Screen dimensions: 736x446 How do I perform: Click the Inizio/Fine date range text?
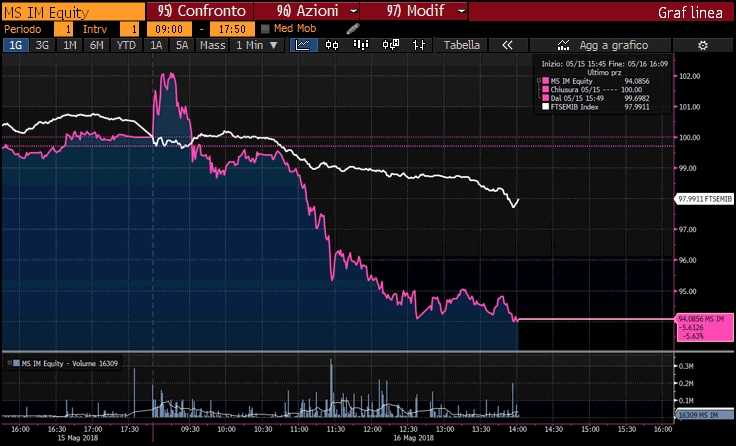tap(605, 63)
